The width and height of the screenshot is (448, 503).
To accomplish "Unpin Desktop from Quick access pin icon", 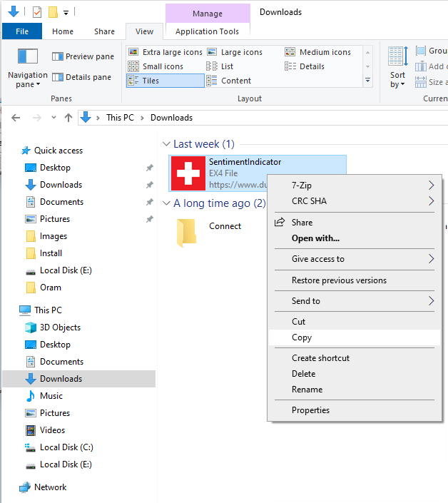I will pyautogui.click(x=149, y=168).
